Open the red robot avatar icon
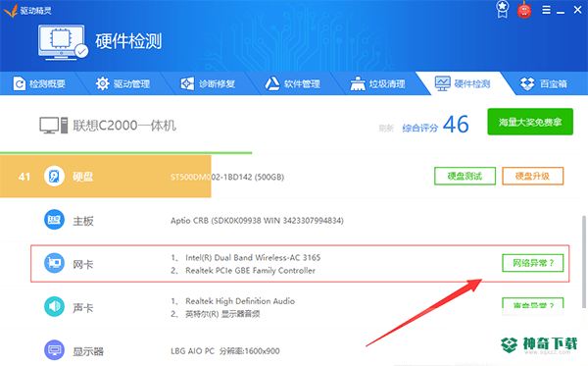This screenshot has height=366, width=588. [x=524, y=10]
